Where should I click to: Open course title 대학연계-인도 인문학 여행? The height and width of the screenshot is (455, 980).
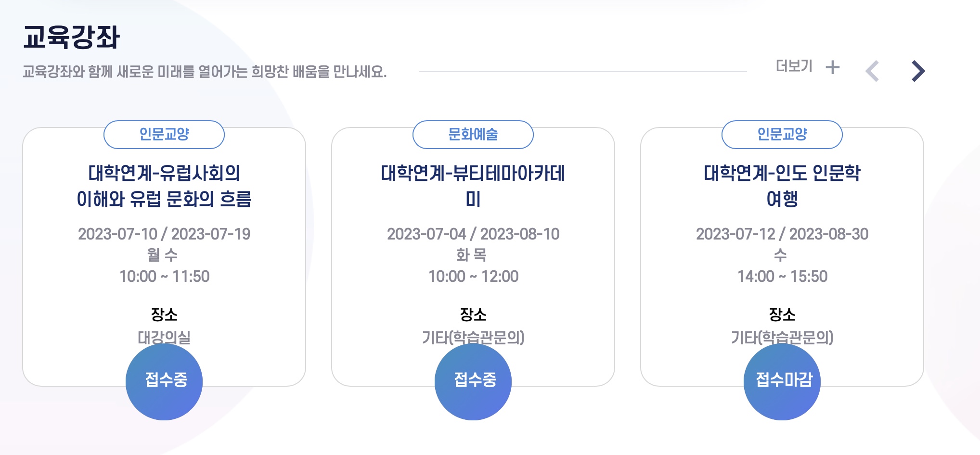point(782,186)
